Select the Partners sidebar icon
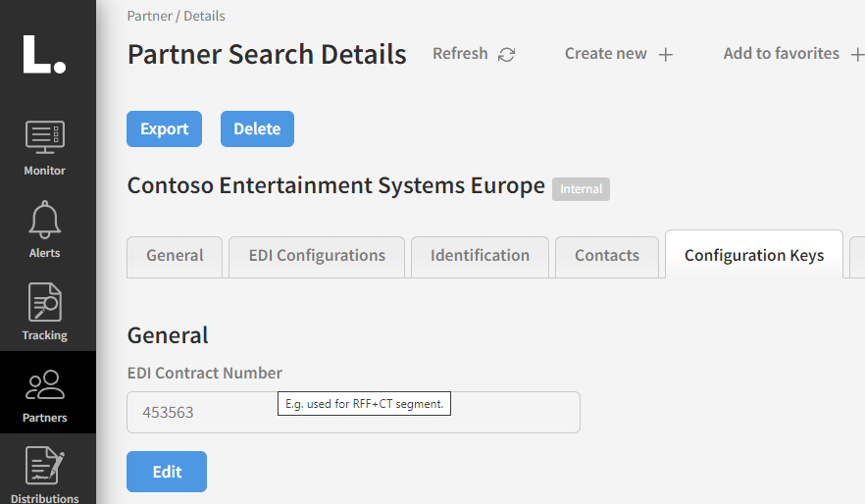 [x=45, y=385]
